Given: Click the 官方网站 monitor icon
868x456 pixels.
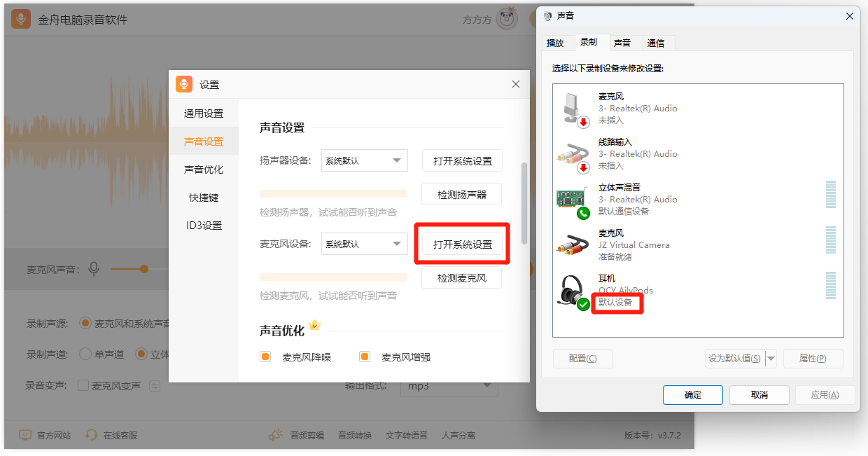Looking at the screenshot, I should [25, 435].
